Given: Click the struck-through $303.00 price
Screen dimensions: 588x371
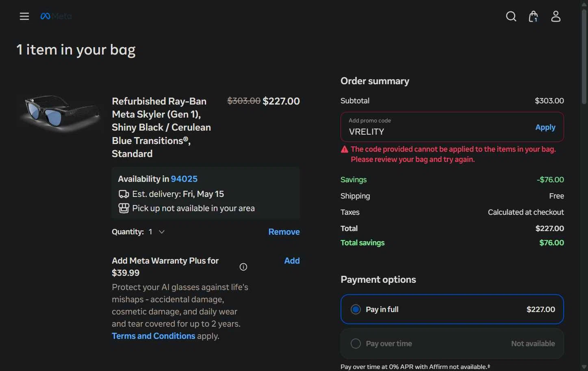Looking at the screenshot, I should pos(244,100).
